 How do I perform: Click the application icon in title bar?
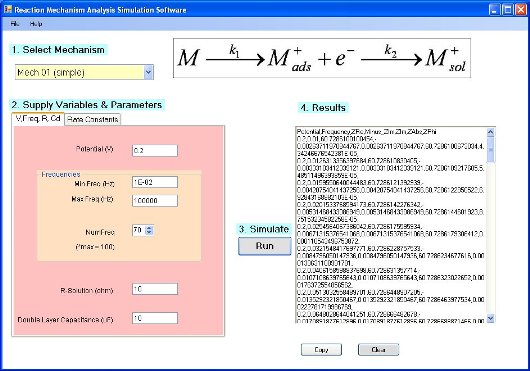point(8,9)
